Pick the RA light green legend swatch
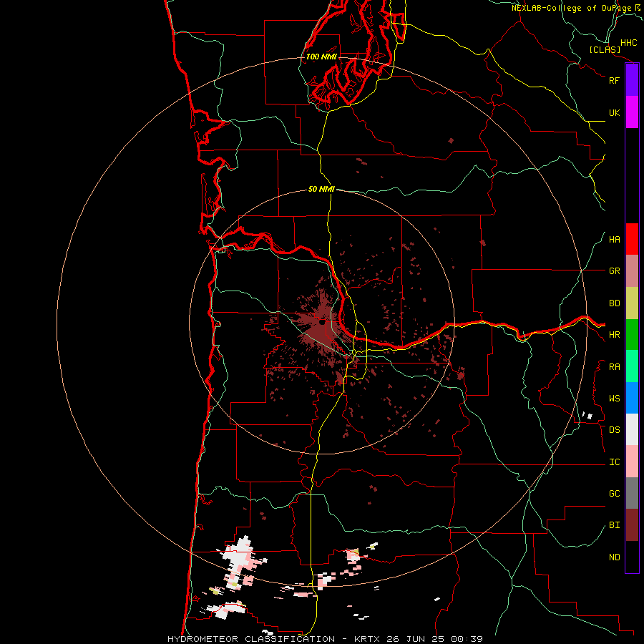 coord(632,366)
